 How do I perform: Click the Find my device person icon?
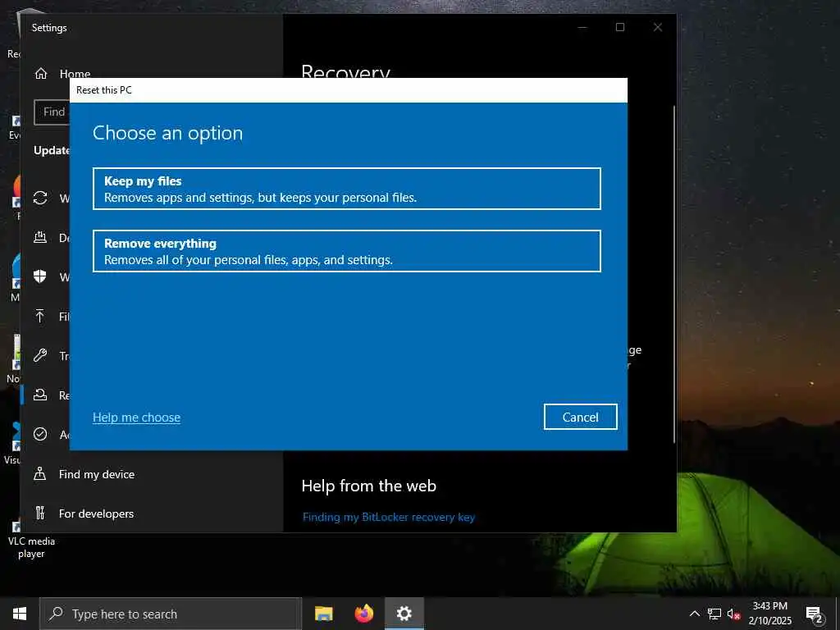click(x=40, y=473)
